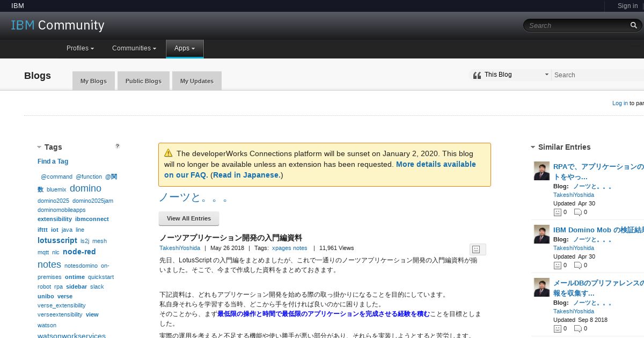Click the TakeshiYoshida author link on the post
The image size is (644, 338).
(180, 248)
